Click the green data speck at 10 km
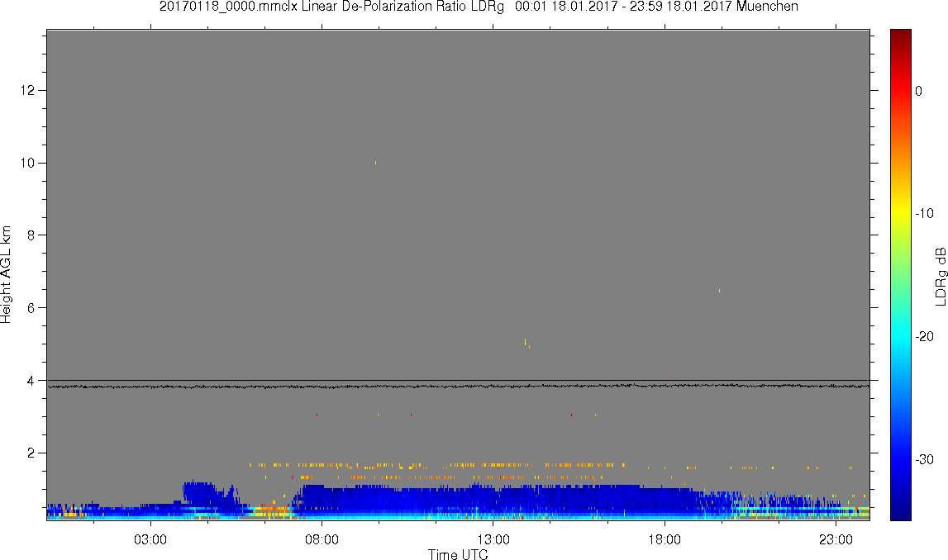 [375, 163]
